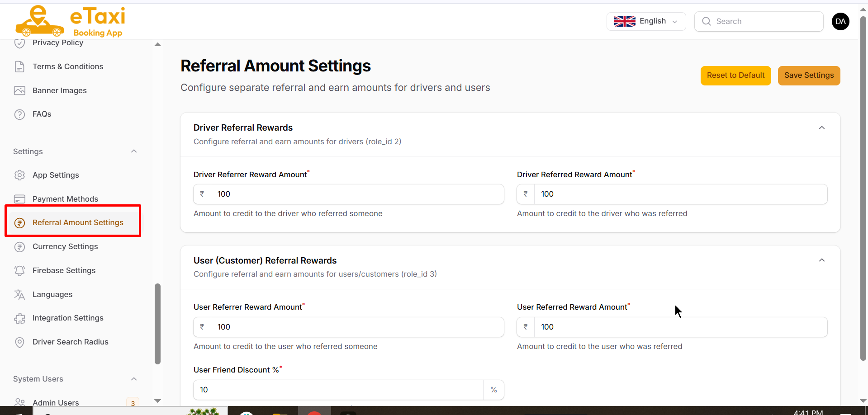Viewport: 868px width, 415px height.
Task: Click User Friend Discount % field
Action: point(338,390)
